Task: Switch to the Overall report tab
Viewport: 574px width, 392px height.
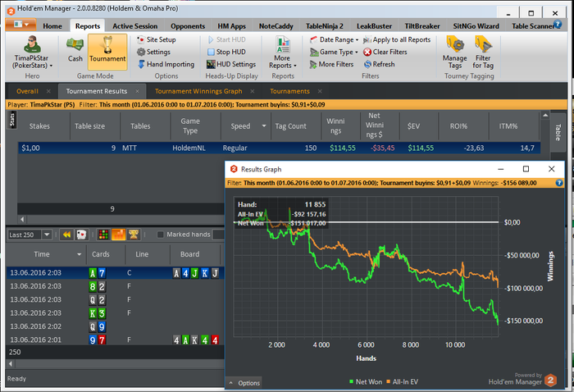Action: point(27,91)
